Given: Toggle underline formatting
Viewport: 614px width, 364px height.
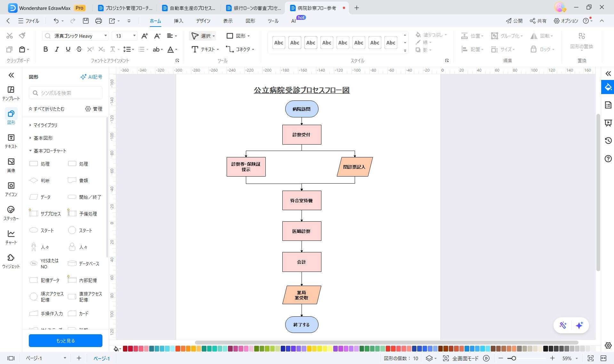Looking at the screenshot, I should click(x=68, y=49).
